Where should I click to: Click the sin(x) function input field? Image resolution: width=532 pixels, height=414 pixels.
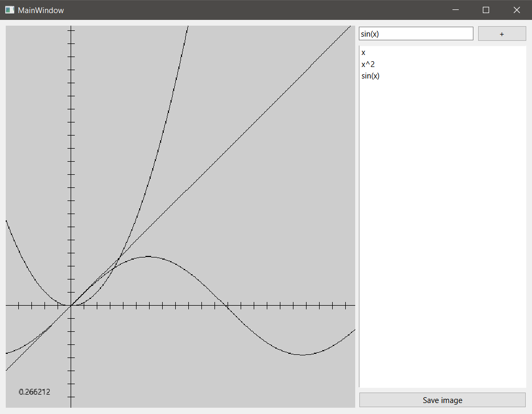(416, 33)
